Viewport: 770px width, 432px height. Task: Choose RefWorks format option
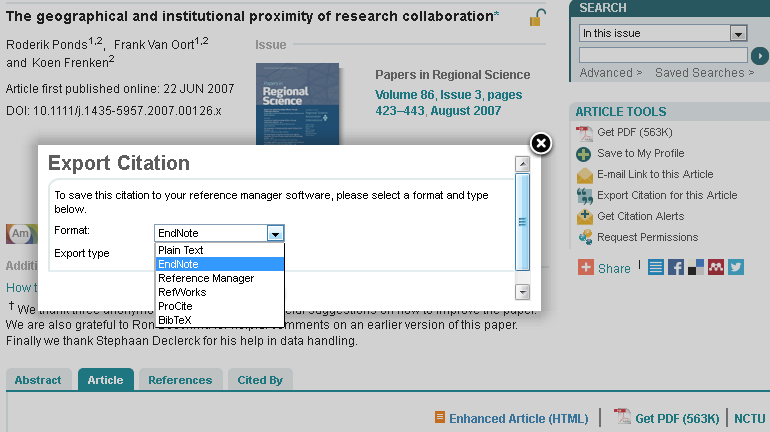point(220,292)
